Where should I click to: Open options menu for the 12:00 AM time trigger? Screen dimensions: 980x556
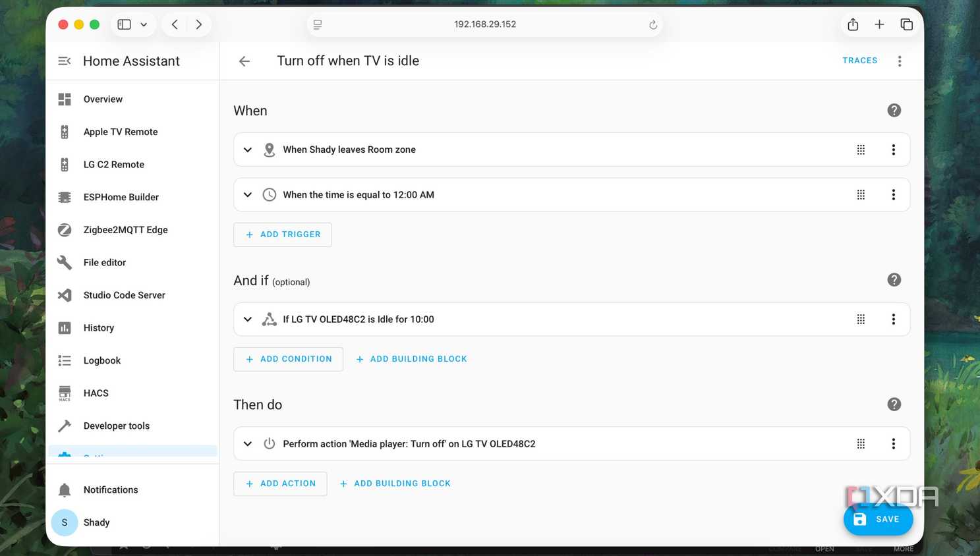[x=894, y=195]
